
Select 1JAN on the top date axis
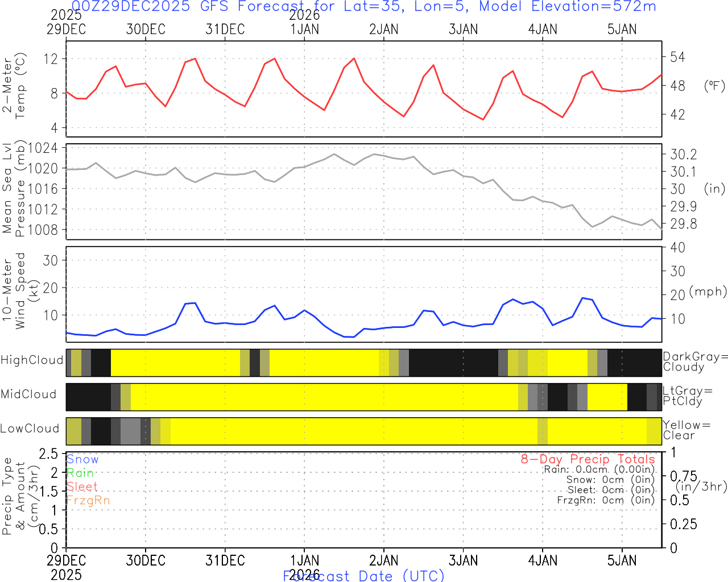(305, 29)
